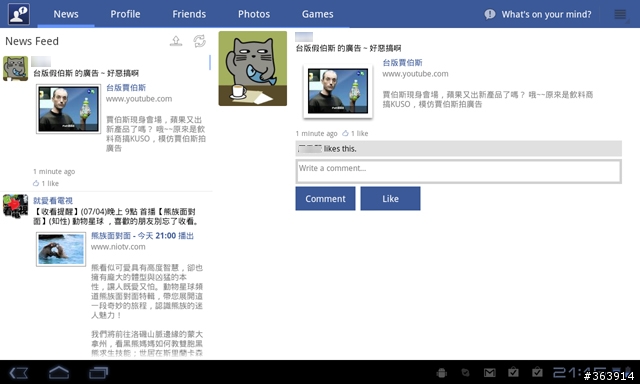This screenshot has height=384, width=640.
Task: Open the Jobs video thumbnail in the news feed
Action: 68,109
